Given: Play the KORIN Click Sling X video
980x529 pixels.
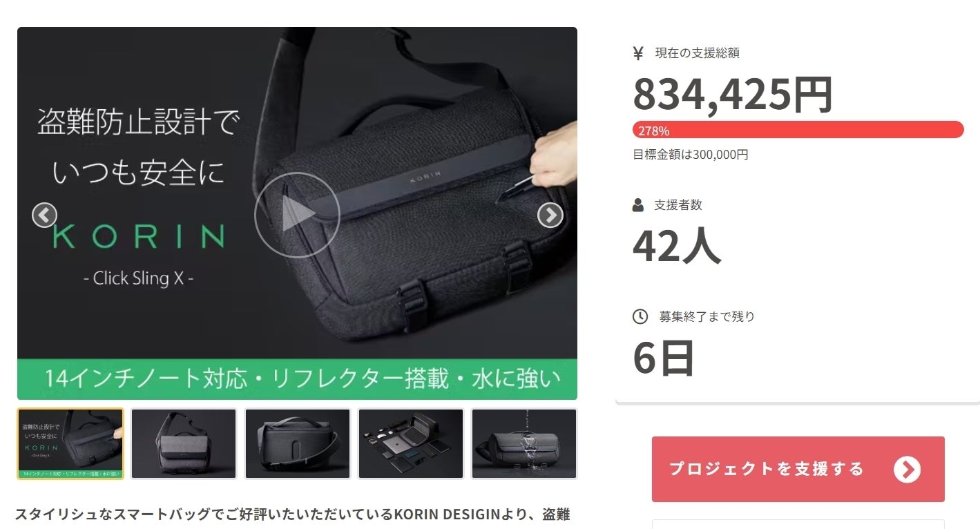Looking at the screenshot, I should click(297, 215).
